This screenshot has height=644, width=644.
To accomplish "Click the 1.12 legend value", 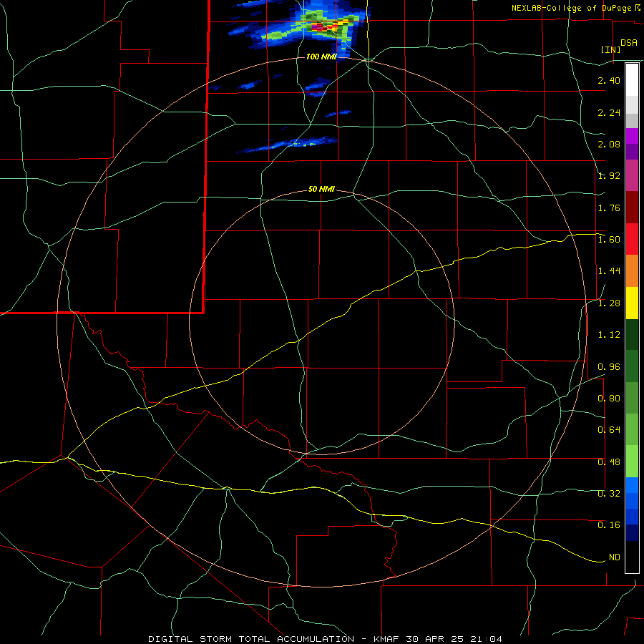I will pyautogui.click(x=609, y=335).
